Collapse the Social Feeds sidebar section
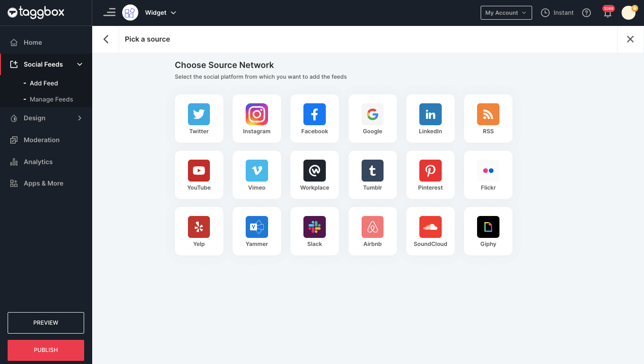The width and height of the screenshot is (644, 364). [80, 64]
